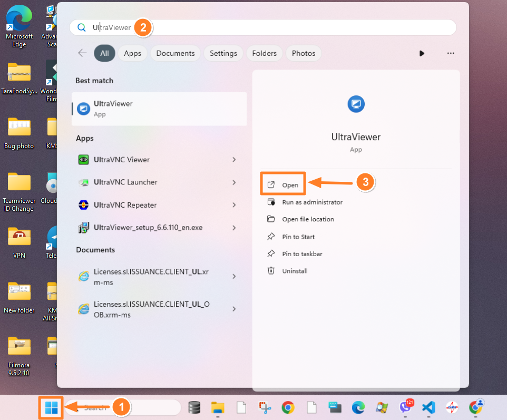Image resolution: width=507 pixels, height=420 pixels.
Task: Open Microsoft Edge from taskbar
Action: (x=358, y=407)
